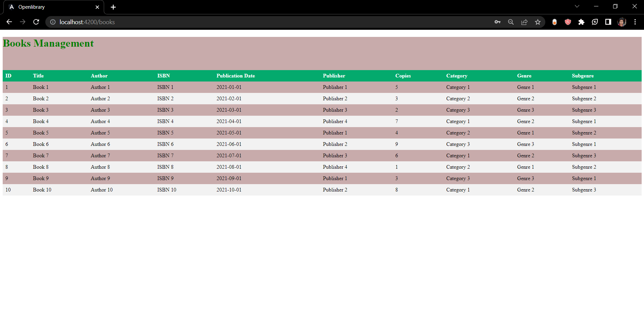
Task: Click the extensions puzzle piece icon
Action: coord(582,22)
